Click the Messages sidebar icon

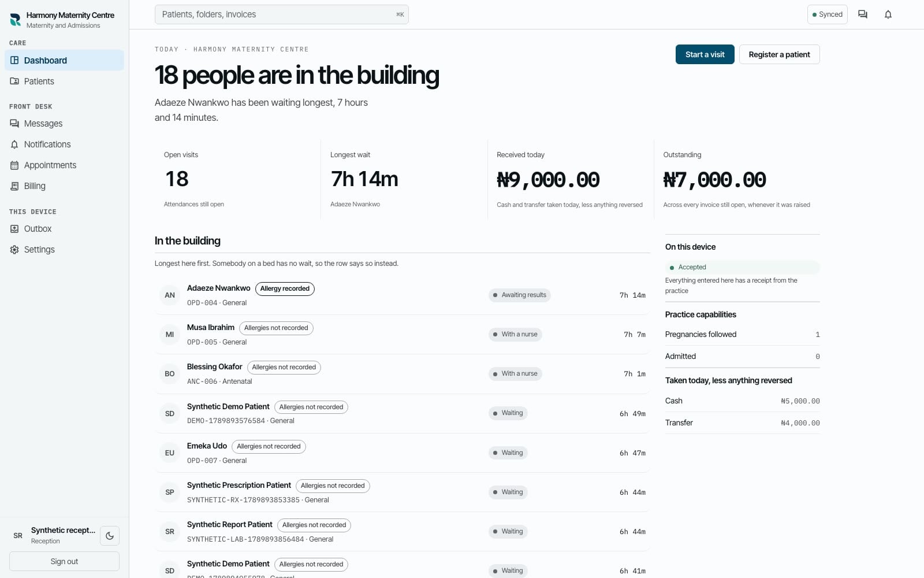point(14,123)
